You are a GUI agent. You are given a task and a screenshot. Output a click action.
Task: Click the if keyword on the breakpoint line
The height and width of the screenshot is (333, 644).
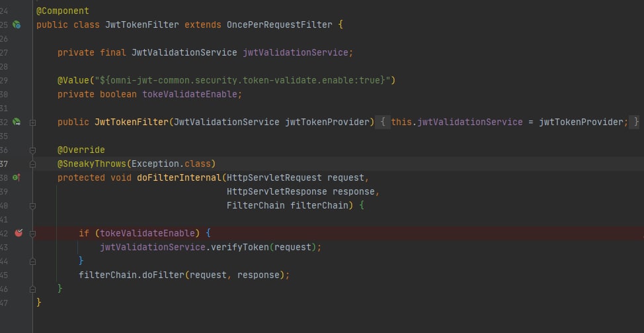pyautogui.click(x=84, y=233)
